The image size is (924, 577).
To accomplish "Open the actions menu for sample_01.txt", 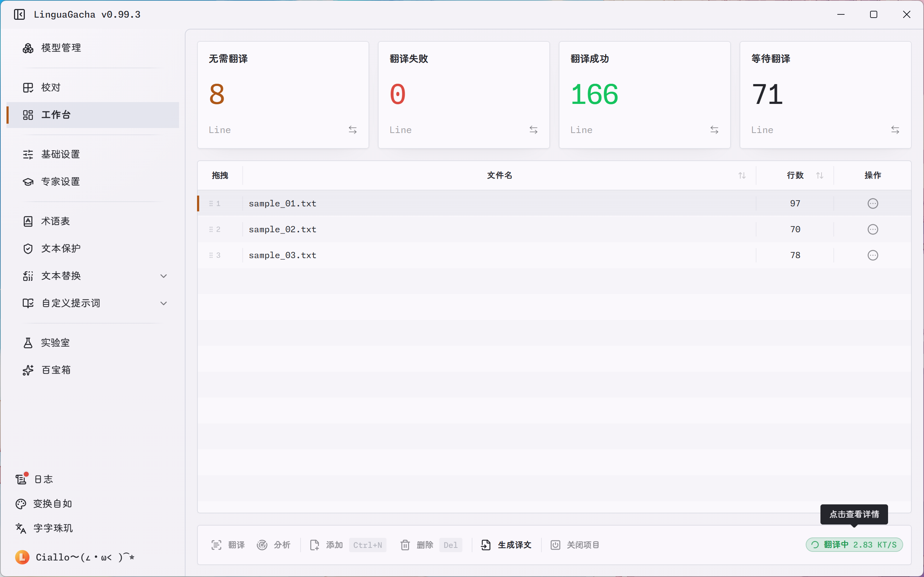I will tap(873, 203).
